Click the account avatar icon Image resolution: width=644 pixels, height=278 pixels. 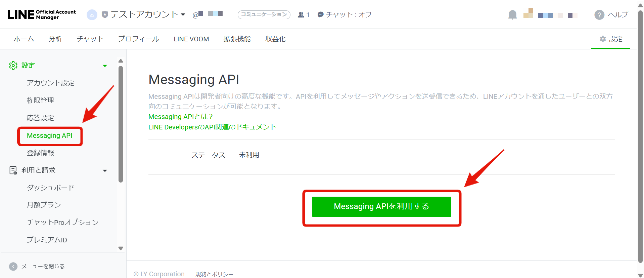pyautogui.click(x=92, y=15)
